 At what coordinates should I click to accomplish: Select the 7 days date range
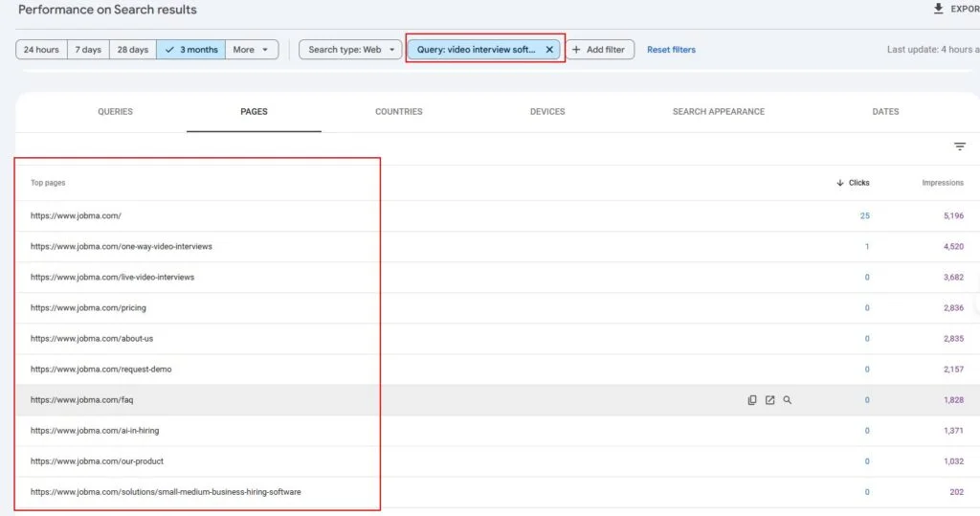tap(88, 50)
